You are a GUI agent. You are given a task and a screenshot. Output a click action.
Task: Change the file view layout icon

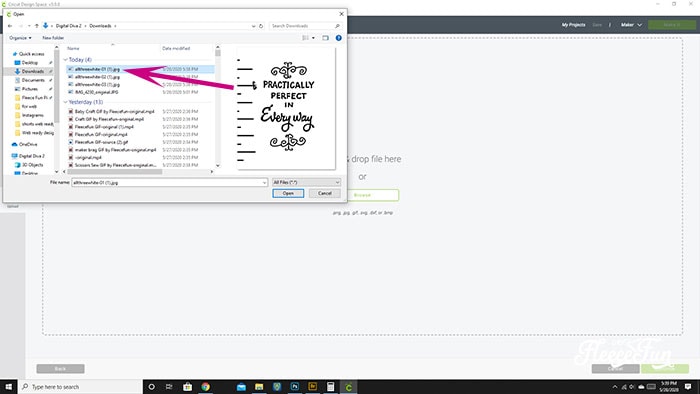(305, 38)
